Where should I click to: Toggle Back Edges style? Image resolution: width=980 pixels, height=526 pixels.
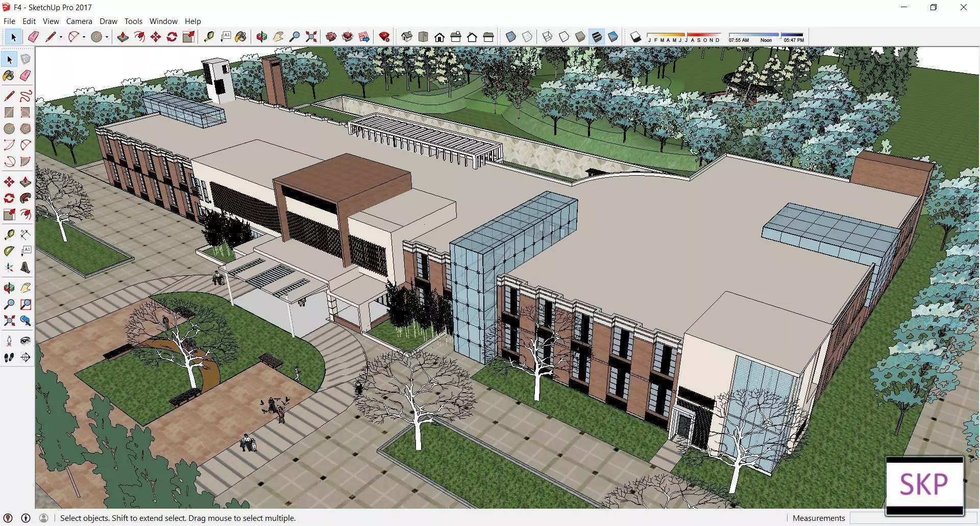(x=527, y=37)
